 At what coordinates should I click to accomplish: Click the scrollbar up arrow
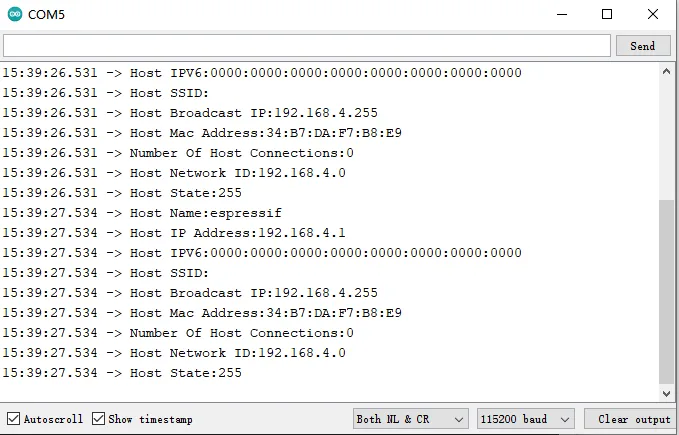(668, 72)
